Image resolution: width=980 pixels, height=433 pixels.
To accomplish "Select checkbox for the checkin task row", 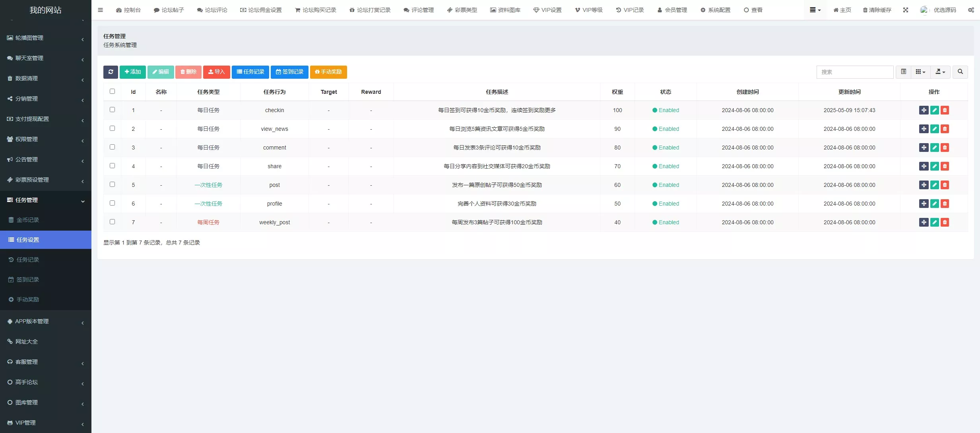I will coord(112,110).
